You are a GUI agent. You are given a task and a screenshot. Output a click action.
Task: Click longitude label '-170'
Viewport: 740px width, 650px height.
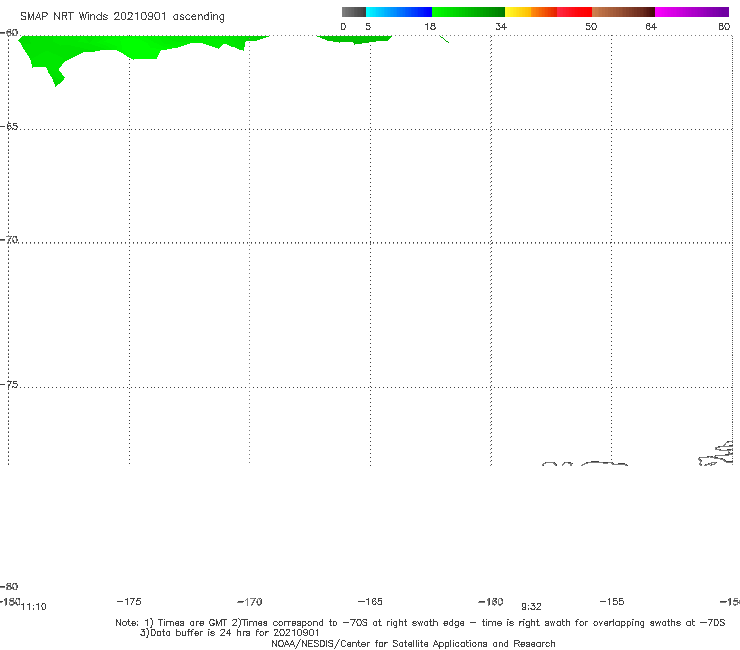pyautogui.click(x=249, y=602)
